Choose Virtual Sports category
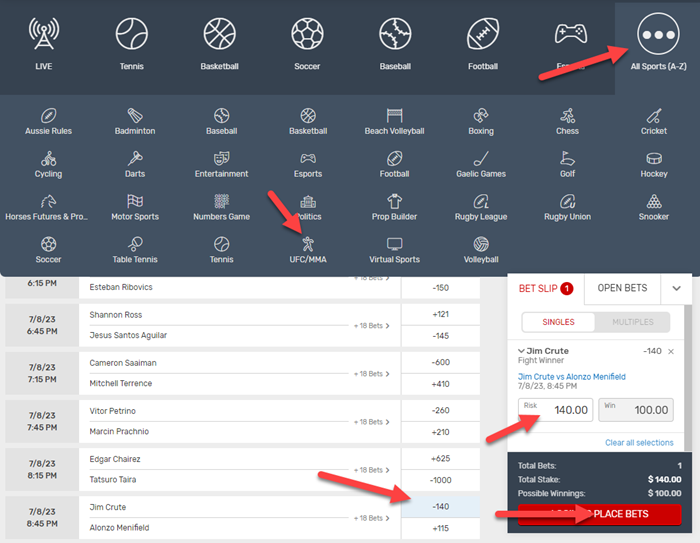The width and height of the screenshot is (700, 543). [x=394, y=248]
